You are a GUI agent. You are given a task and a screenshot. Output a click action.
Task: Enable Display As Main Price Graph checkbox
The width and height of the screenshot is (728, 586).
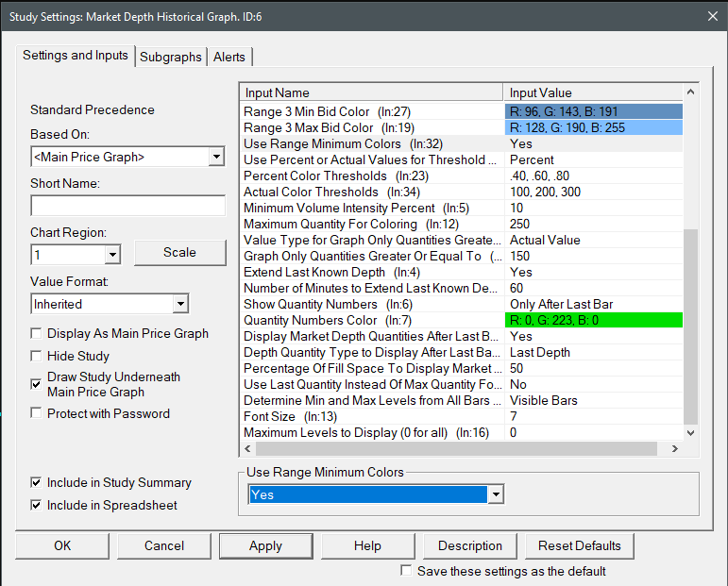pos(37,333)
